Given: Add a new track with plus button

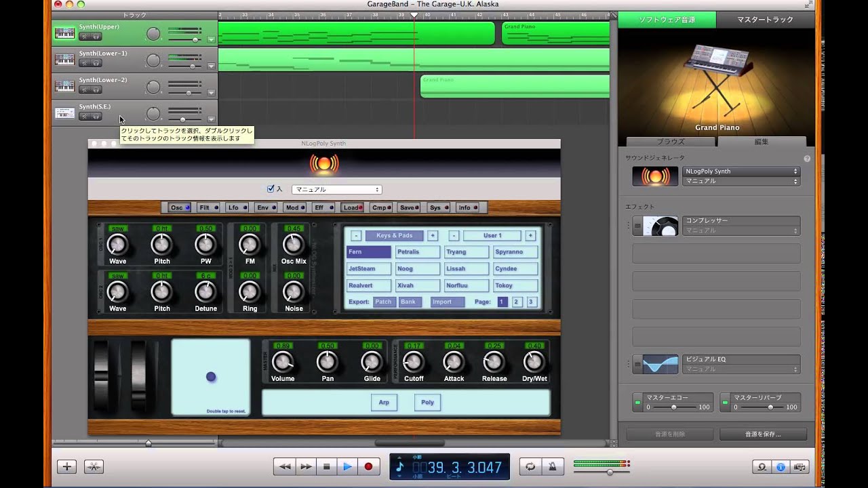Looking at the screenshot, I should (66, 466).
